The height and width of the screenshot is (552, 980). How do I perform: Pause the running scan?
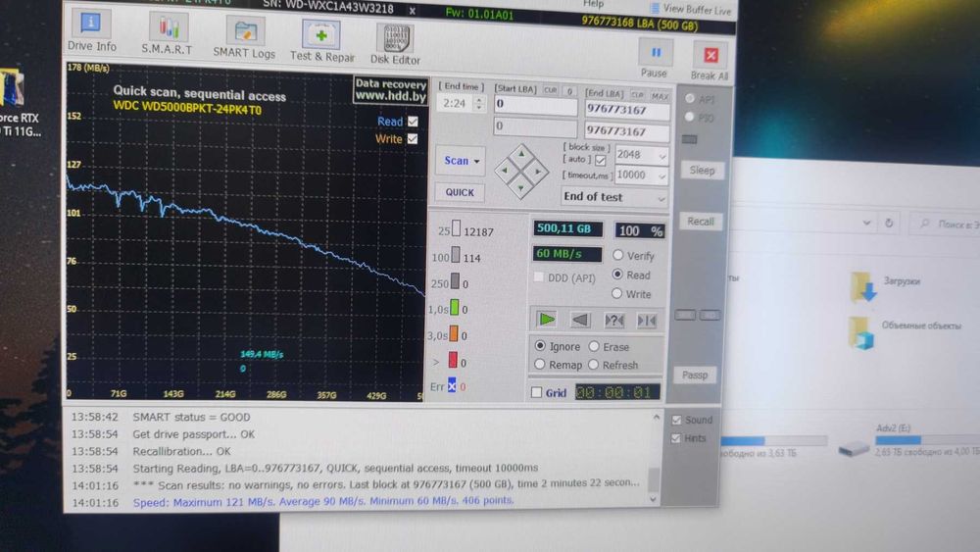point(655,59)
